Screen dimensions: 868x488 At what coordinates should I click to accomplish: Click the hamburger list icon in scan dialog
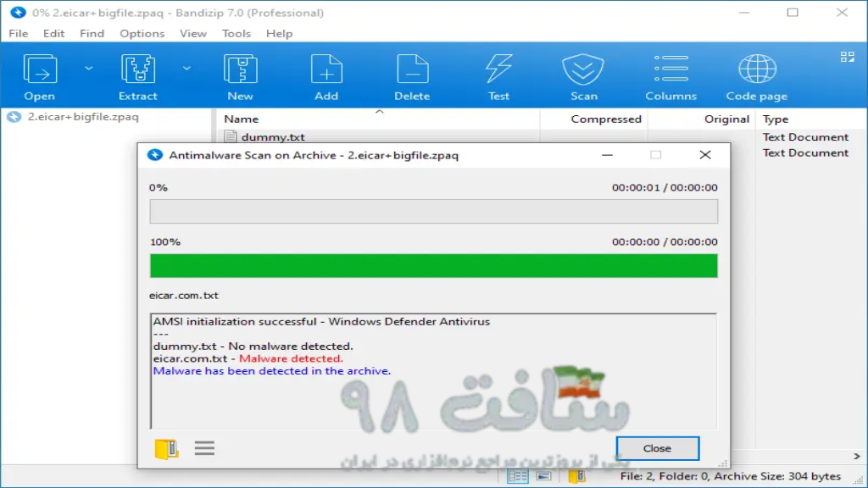(204, 447)
